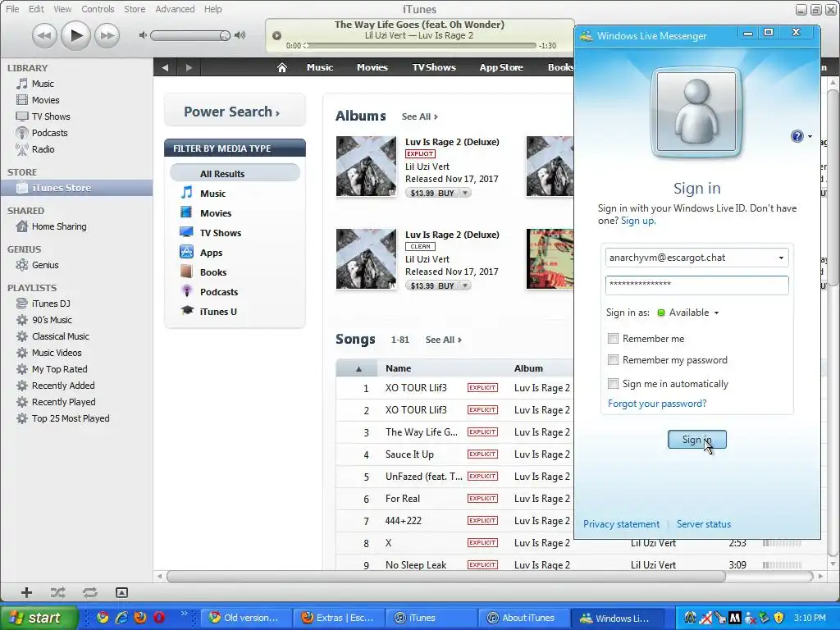This screenshot has height=630, width=840.
Task: Toggle repeat at bottom of iTunes
Action: click(90, 592)
